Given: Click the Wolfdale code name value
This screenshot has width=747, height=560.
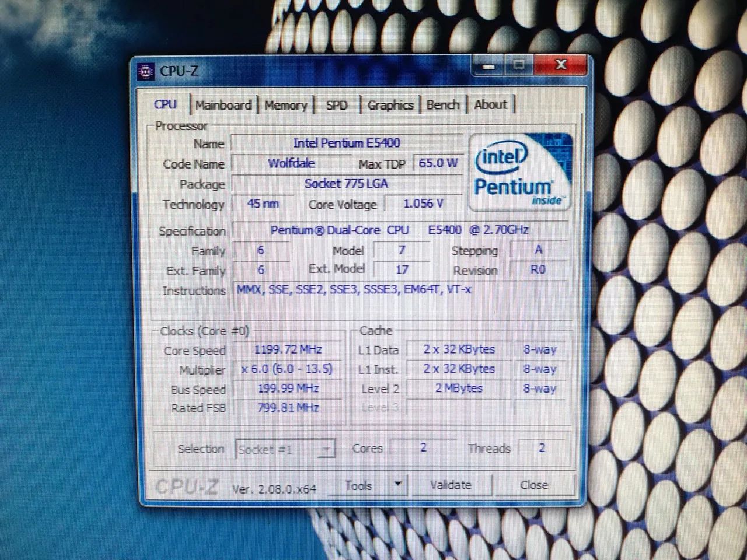Looking at the screenshot, I should click(291, 163).
